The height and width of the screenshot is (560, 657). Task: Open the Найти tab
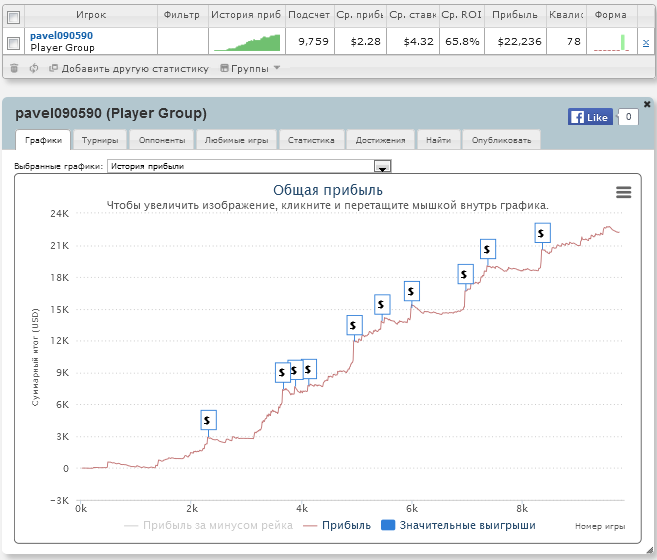439,140
